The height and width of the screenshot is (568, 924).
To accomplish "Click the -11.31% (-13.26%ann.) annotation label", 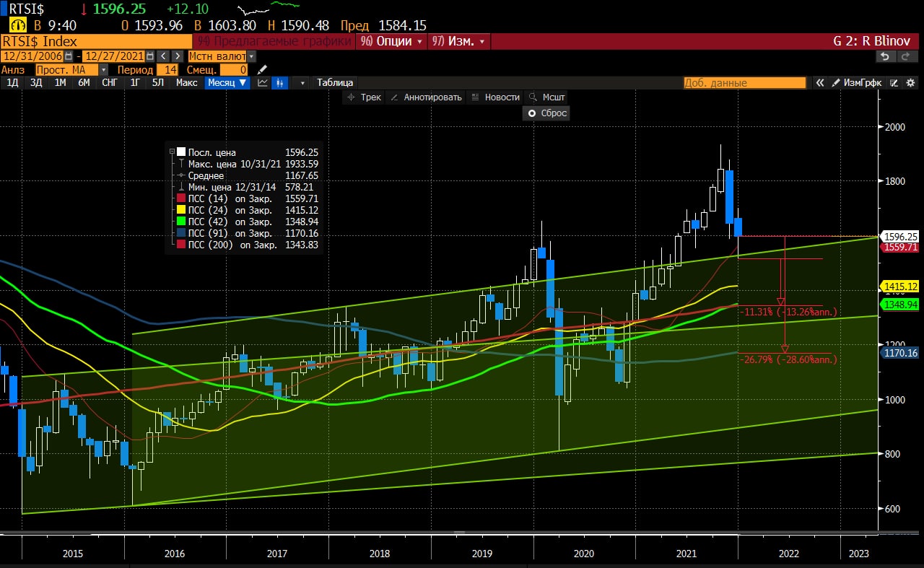I will coord(790,312).
